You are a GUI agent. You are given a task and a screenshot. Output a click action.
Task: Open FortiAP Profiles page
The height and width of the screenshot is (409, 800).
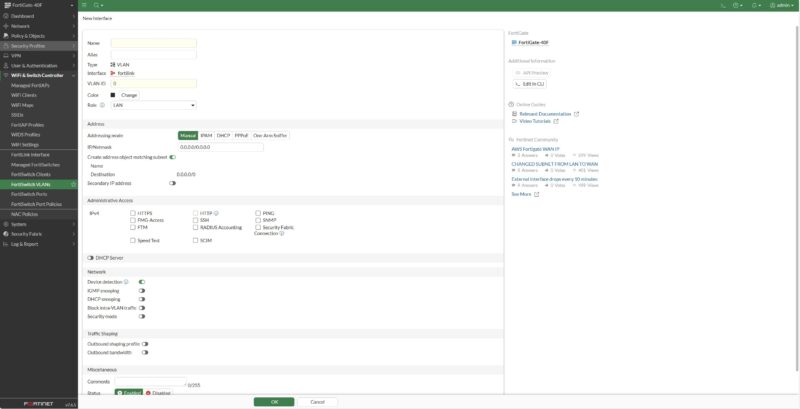[x=28, y=125]
